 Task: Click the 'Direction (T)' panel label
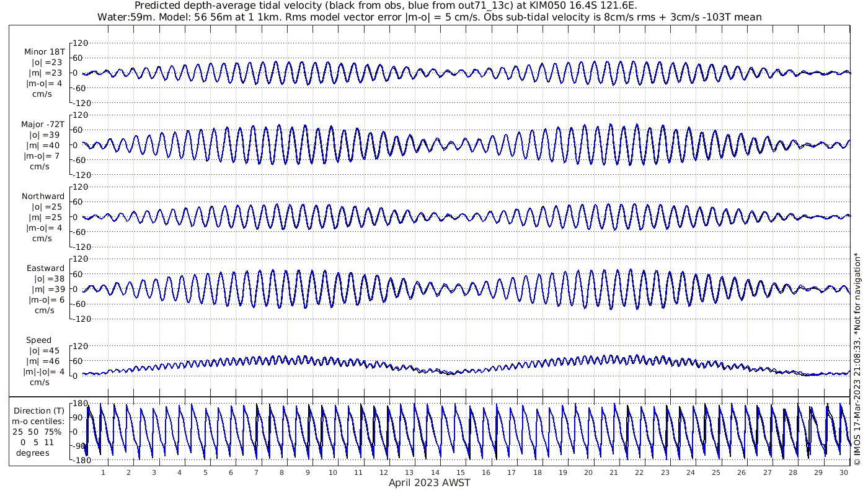tap(41, 410)
